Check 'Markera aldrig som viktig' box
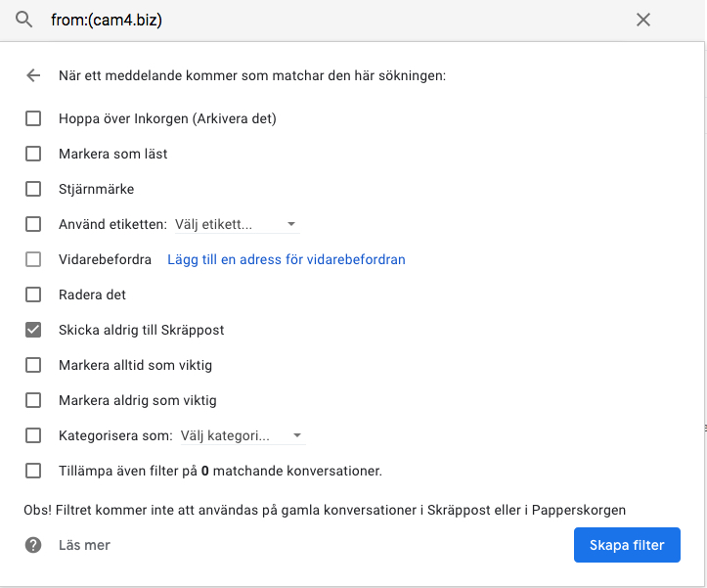The image size is (707, 588). click(33, 400)
